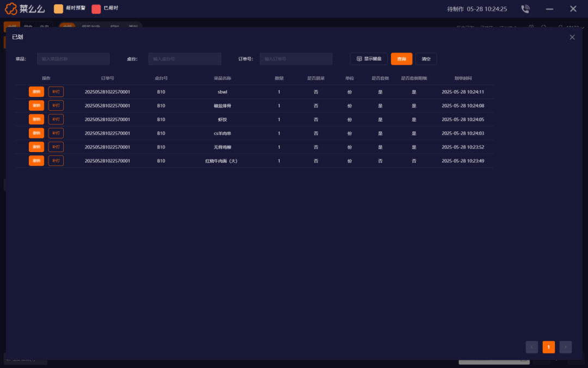The image size is (588, 368).
Task: Click the 清空 clear button
Action: tap(426, 59)
